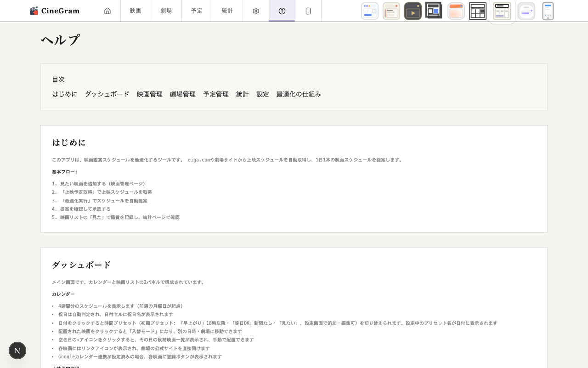Select the dark video player theme icon
Viewport: 588px width, 368px height.
pos(413,11)
